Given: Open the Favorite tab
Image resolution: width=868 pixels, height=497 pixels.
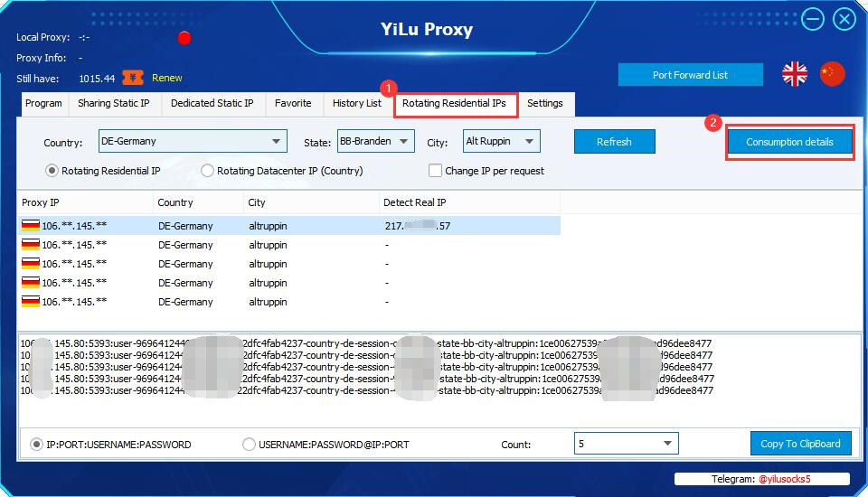Looking at the screenshot, I should (293, 104).
